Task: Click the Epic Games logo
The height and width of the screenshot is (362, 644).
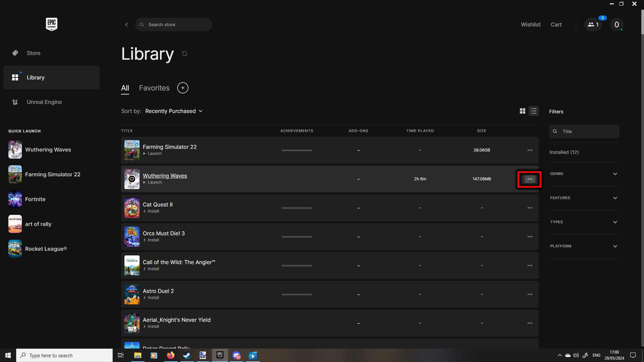Action: [51, 24]
